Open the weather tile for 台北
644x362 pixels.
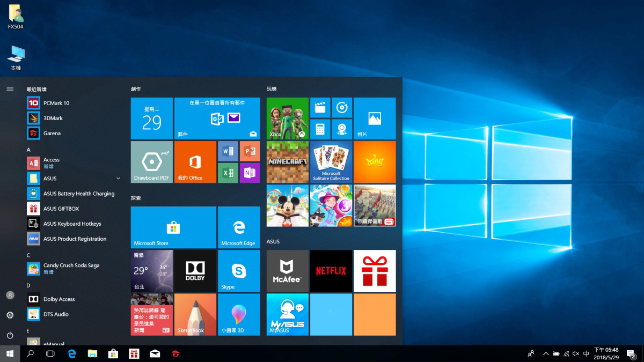click(x=152, y=271)
